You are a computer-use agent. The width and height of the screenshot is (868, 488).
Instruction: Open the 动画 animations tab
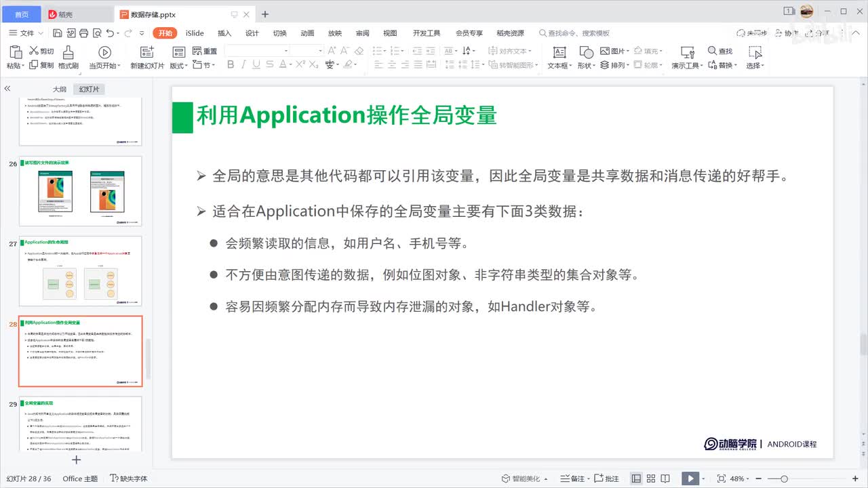(x=307, y=33)
